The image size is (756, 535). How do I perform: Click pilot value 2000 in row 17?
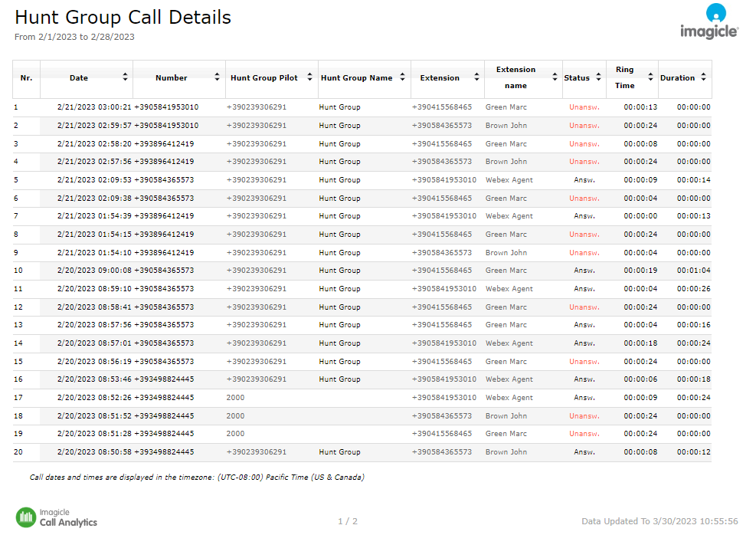(x=235, y=398)
